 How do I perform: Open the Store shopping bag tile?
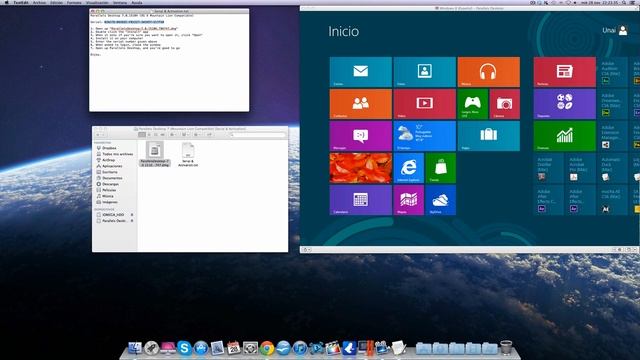click(x=440, y=168)
